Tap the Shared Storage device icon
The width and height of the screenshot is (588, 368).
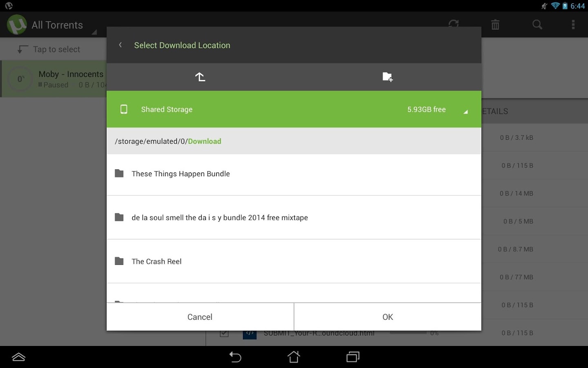124,109
